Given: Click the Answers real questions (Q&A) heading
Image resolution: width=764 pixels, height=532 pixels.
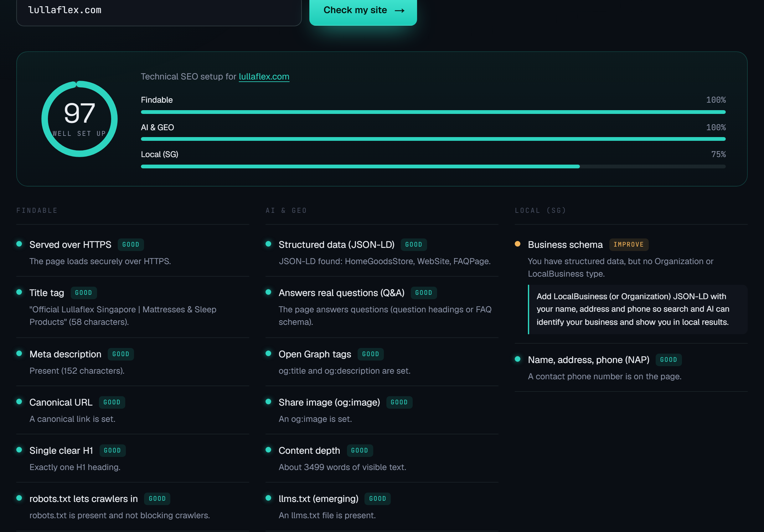Looking at the screenshot, I should click(x=341, y=293).
